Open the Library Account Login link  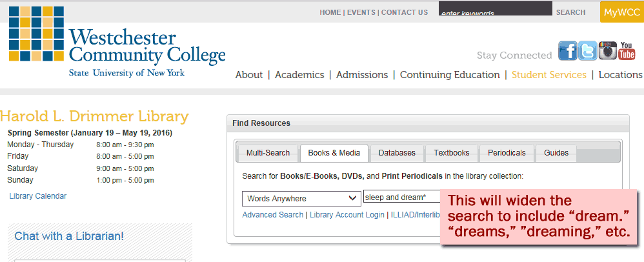click(347, 215)
